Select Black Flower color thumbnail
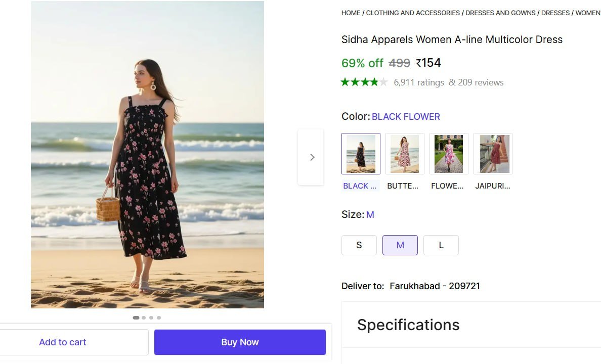This screenshot has height=364, width=601. (361, 154)
